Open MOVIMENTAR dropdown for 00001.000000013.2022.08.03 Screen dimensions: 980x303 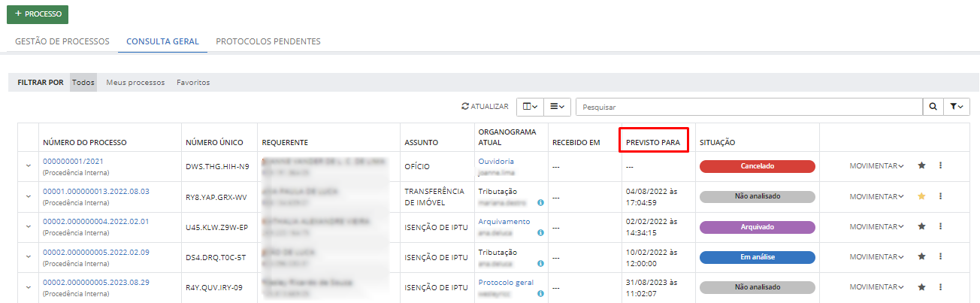[x=876, y=196]
